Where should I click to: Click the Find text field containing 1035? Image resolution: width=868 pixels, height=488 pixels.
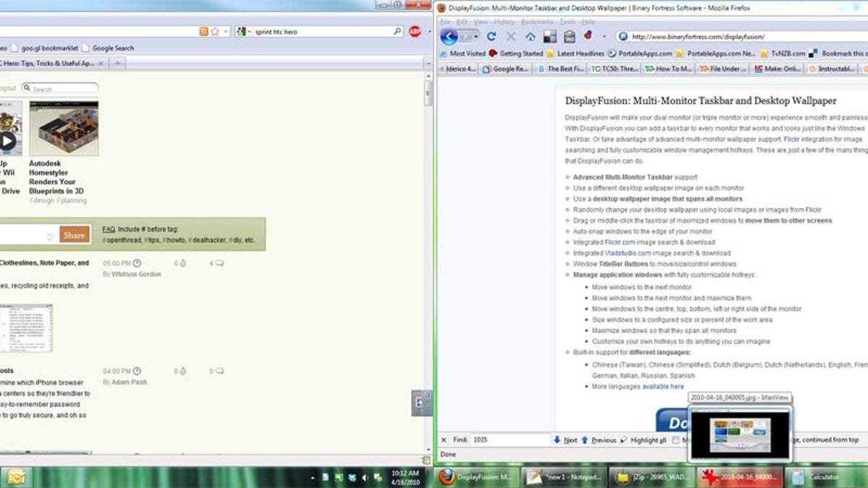[510, 440]
